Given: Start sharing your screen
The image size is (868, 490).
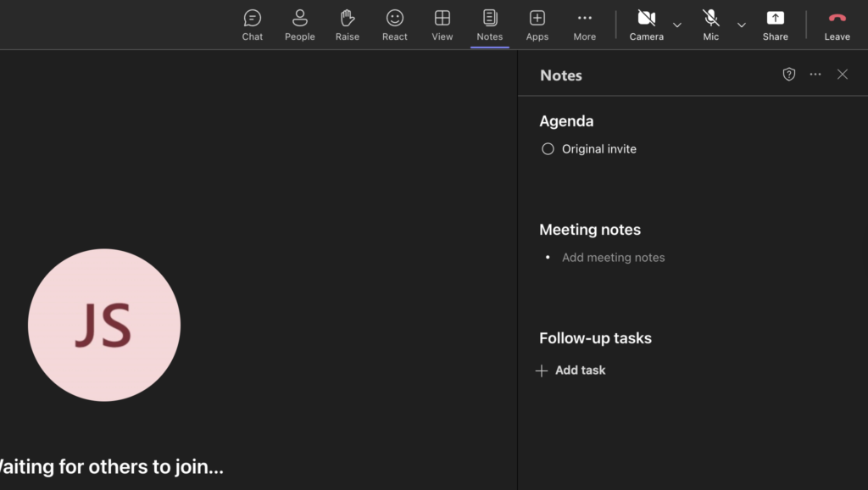Looking at the screenshot, I should (776, 24).
